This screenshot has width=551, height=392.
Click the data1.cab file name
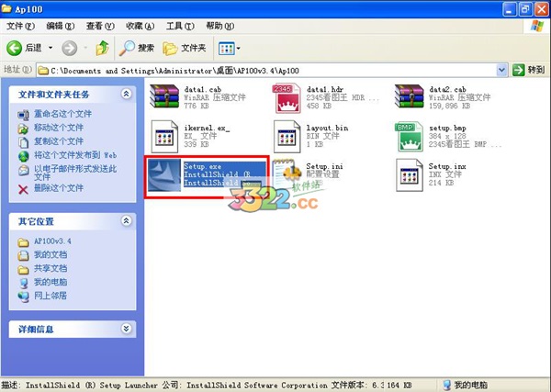point(203,89)
